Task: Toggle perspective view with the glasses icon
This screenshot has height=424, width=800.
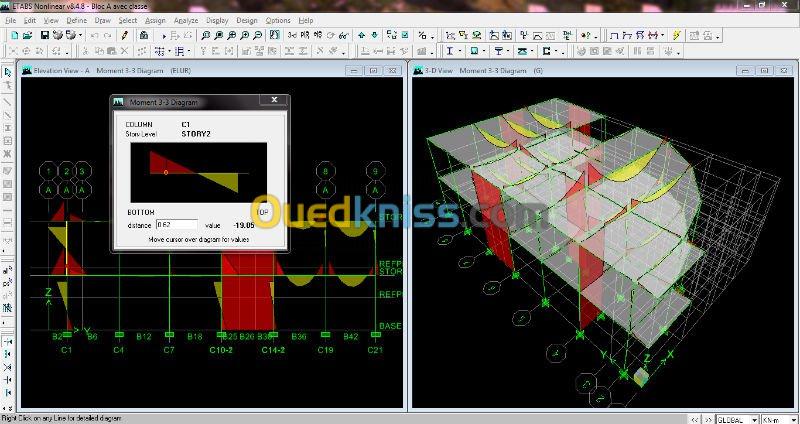Action: pyautogui.click(x=344, y=35)
